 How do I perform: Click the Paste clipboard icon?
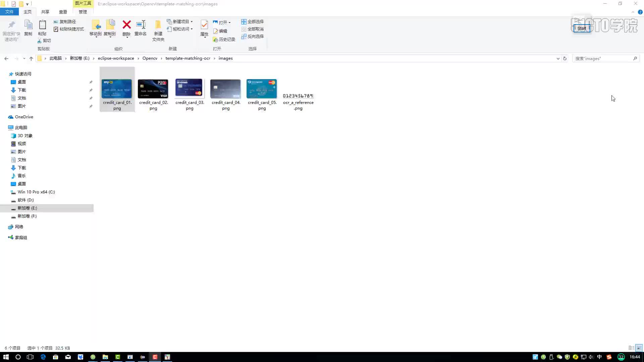point(42,25)
